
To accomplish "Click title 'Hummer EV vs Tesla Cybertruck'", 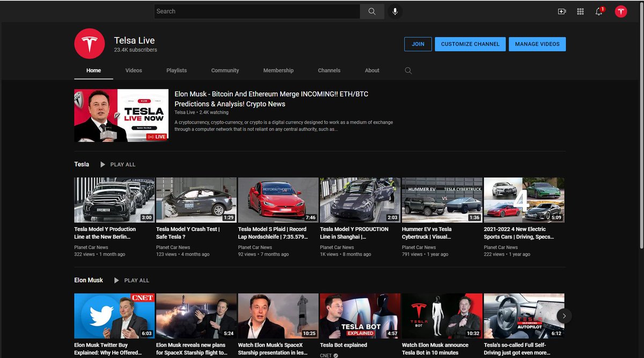I will point(427,233).
